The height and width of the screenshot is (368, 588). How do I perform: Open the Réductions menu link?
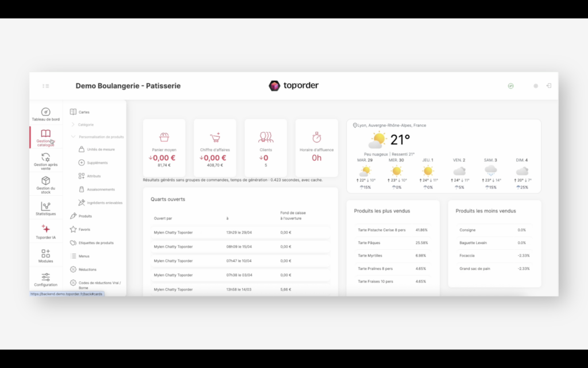click(x=87, y=269)
